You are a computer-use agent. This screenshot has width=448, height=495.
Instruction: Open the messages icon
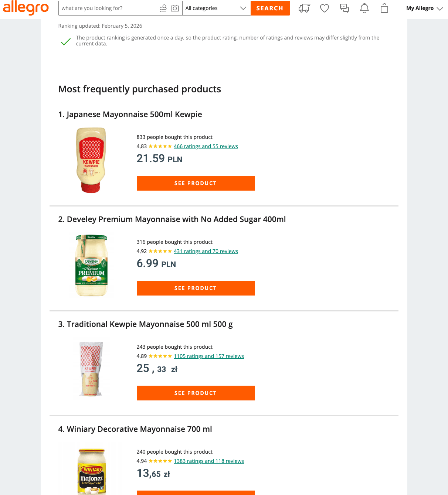coord(344,8)
